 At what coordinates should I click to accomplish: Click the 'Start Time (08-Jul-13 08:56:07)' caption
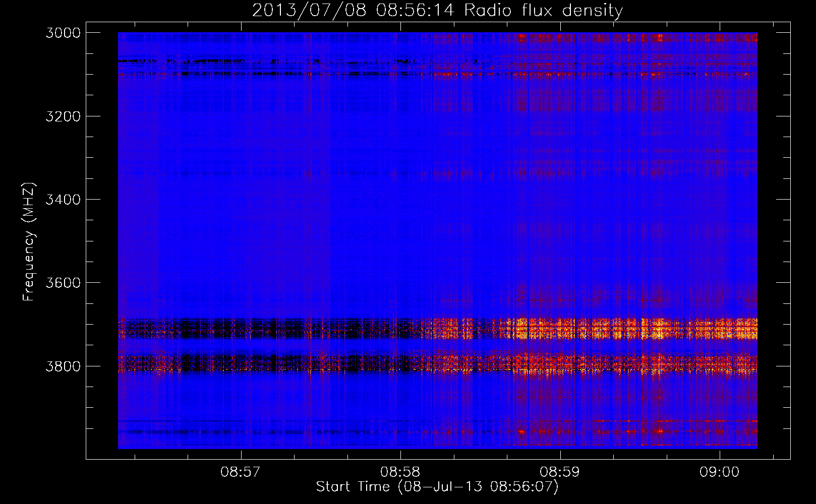(437, 487)
